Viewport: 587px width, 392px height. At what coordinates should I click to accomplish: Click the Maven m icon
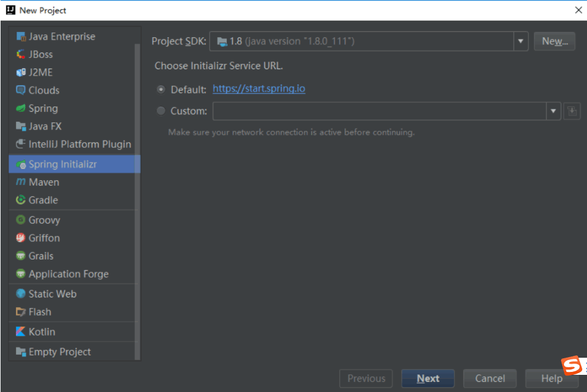(x=21, y=182)
